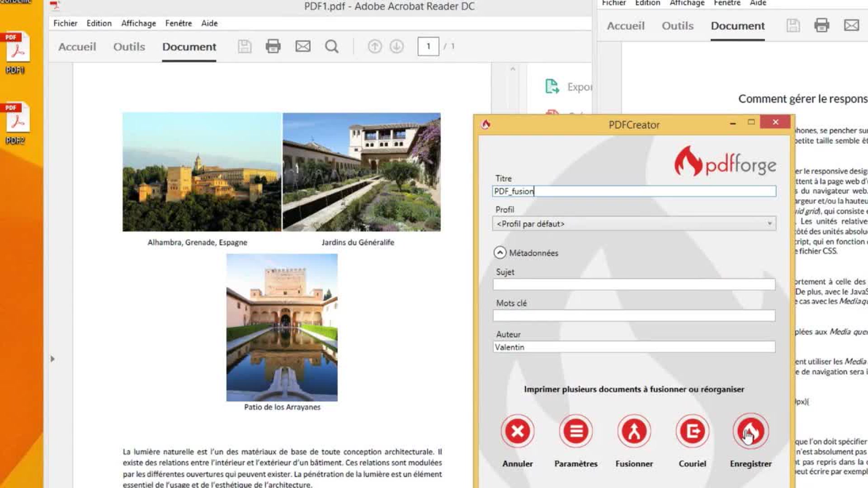868x488 pixels.
Task: Collapse the Métadonnées section
Action: 500,253
